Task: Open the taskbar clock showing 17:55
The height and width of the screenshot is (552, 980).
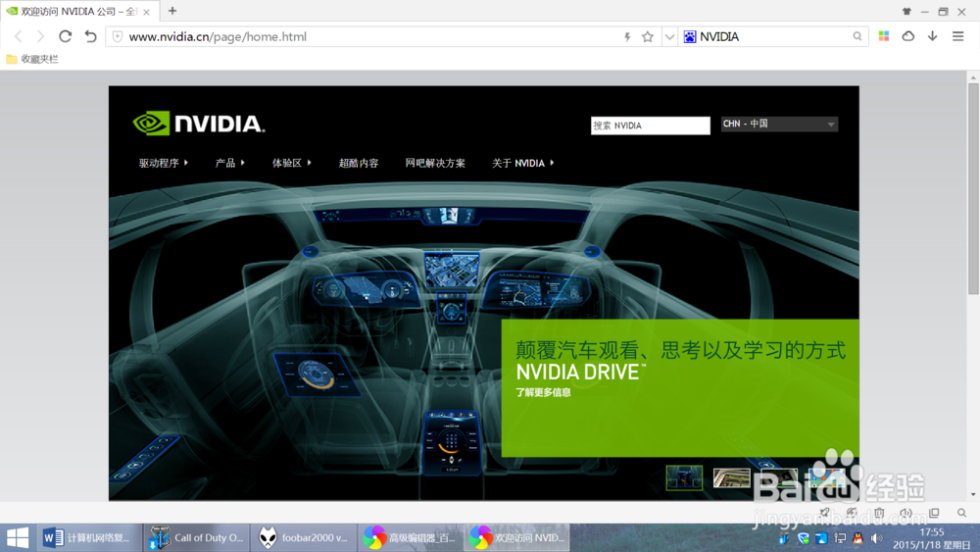Action: (931, 538)
